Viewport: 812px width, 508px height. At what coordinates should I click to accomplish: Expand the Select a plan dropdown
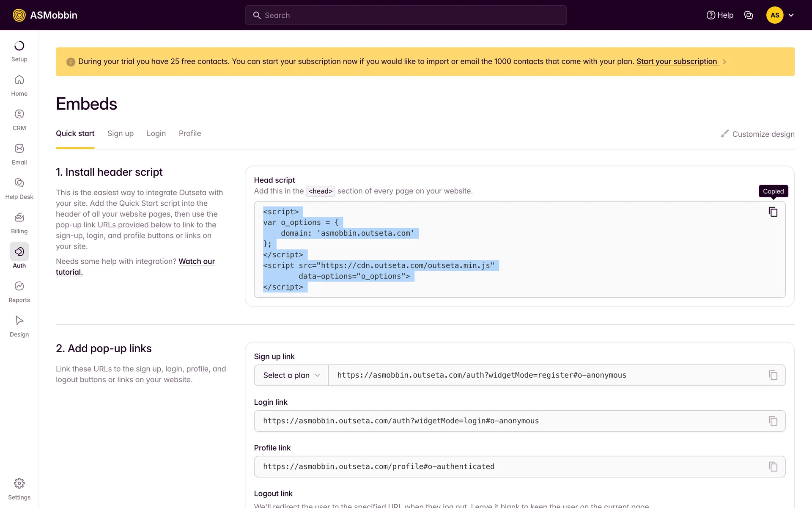click(291, 375)
